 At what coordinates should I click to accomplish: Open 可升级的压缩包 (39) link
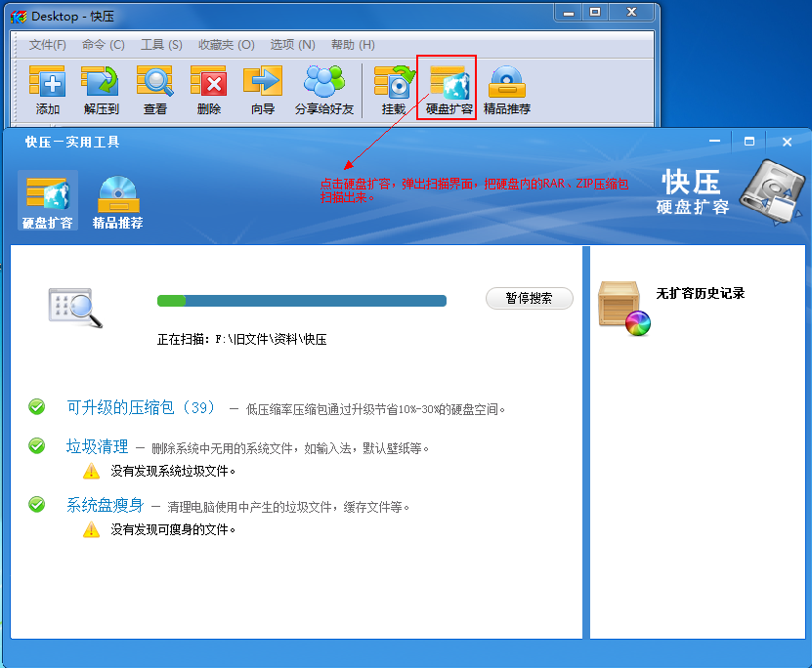(x=141, y=407)
